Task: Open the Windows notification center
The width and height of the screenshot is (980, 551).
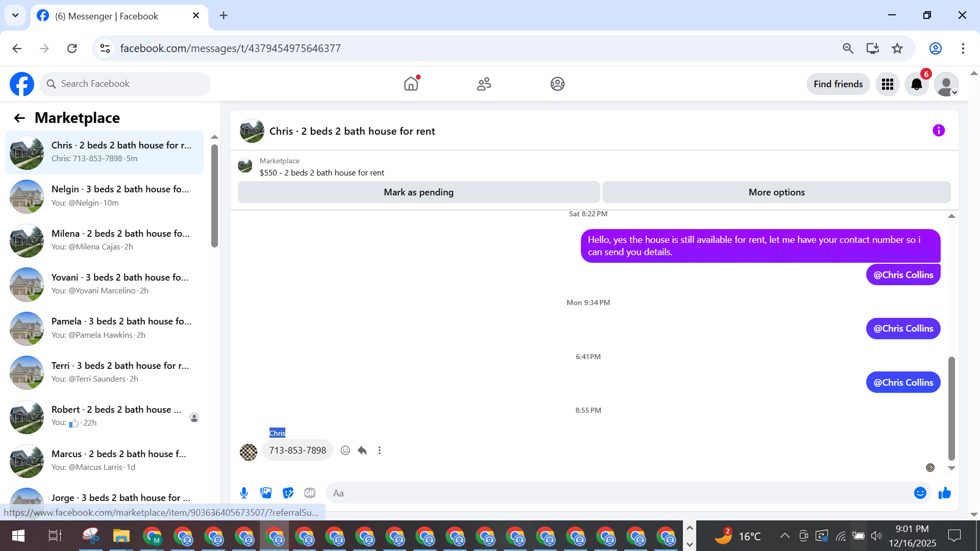Action: point(954,536)
